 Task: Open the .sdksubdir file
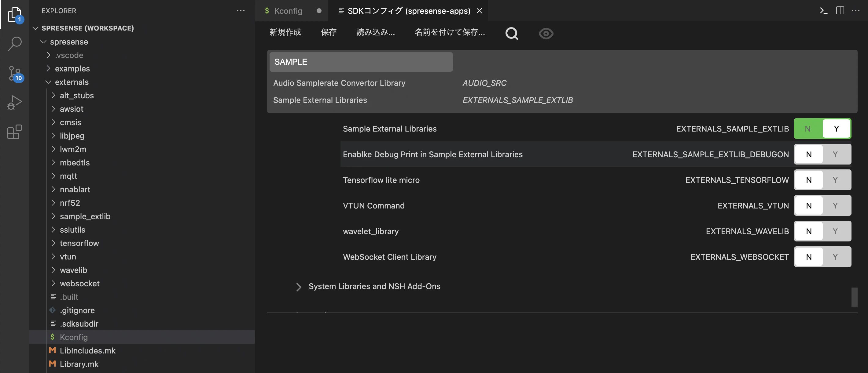tap(142, 324)
